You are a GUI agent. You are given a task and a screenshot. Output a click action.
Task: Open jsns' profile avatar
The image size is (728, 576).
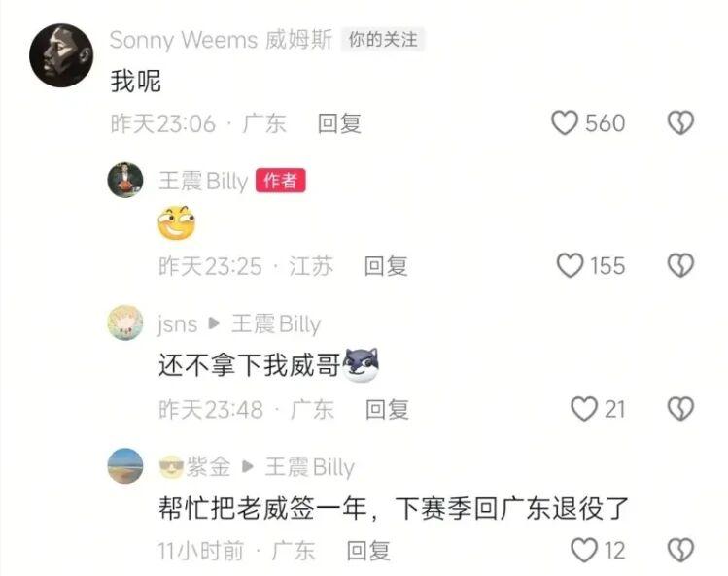pos(125,322)
